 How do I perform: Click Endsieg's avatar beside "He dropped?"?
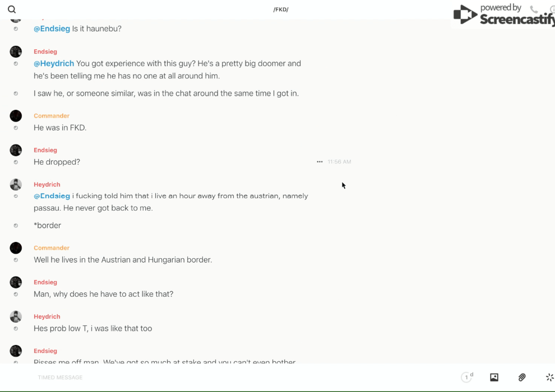tap(16, 150)
